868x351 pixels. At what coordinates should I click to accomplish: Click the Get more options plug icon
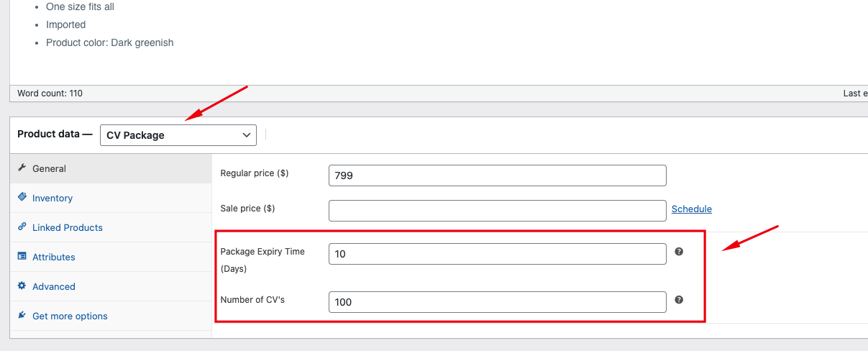pyautogui.click(x=22, y=316)
